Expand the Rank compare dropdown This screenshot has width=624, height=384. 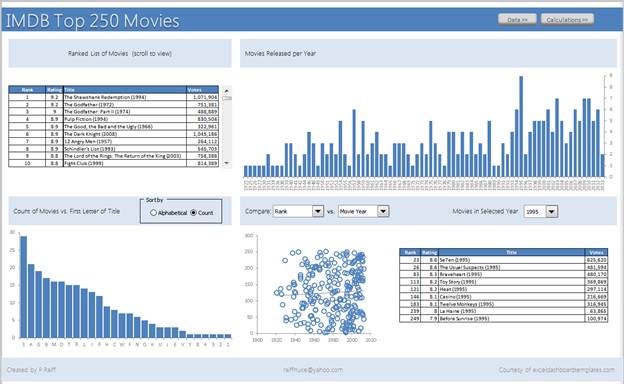[x=318, y=211]
